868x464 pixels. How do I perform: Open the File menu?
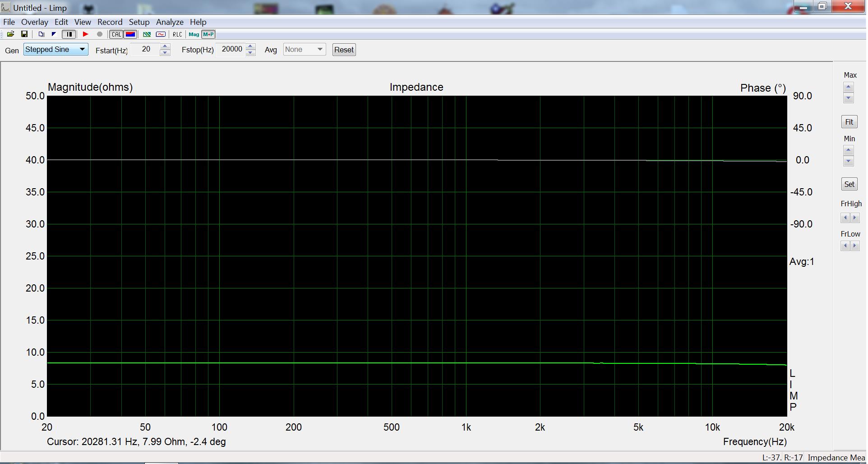[x=9, y=22]
